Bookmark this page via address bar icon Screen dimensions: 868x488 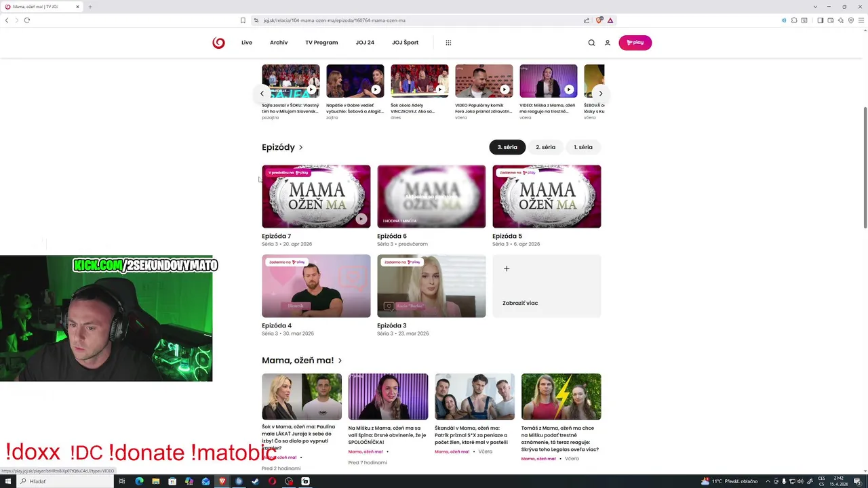click(243, 20)
